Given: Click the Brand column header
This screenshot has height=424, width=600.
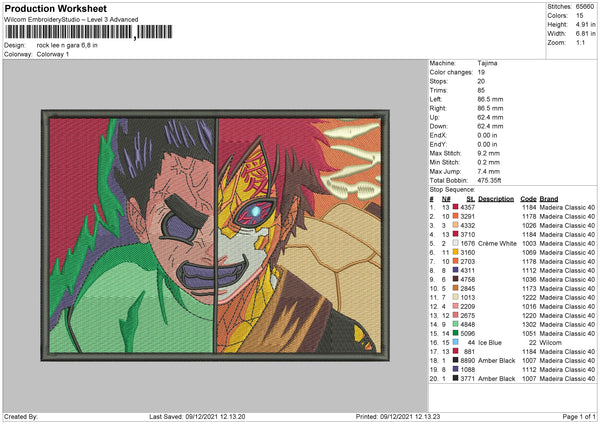Looking at the screenshot, I should tap(549, 199).
